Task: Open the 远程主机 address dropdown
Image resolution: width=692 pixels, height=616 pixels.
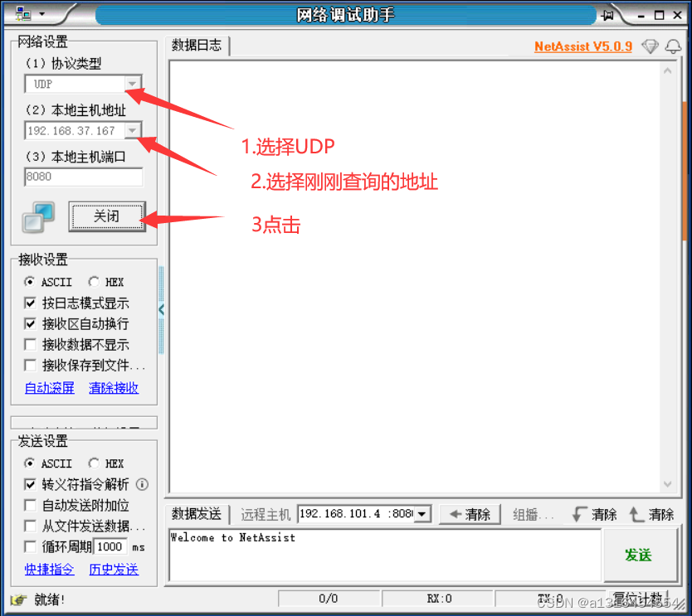Action: (421, 513)
